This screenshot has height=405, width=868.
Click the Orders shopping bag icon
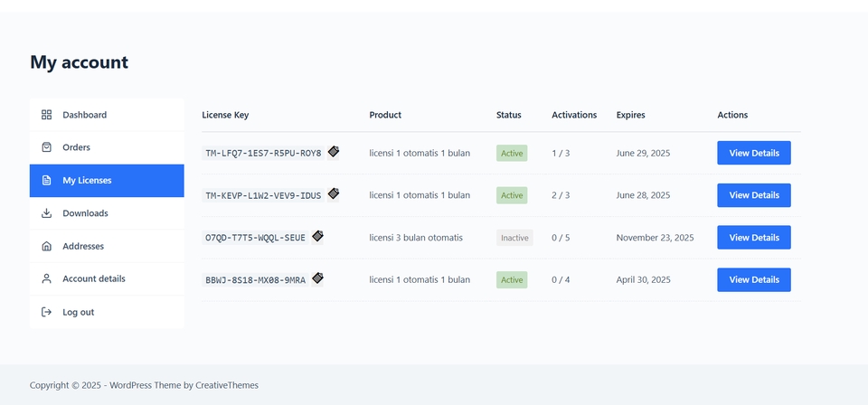click(x=46, y=147)
